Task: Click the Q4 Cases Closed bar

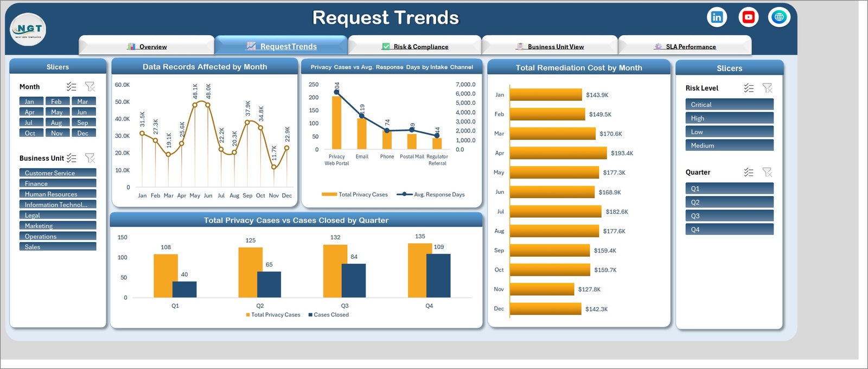Action: [x=438, y=276]
